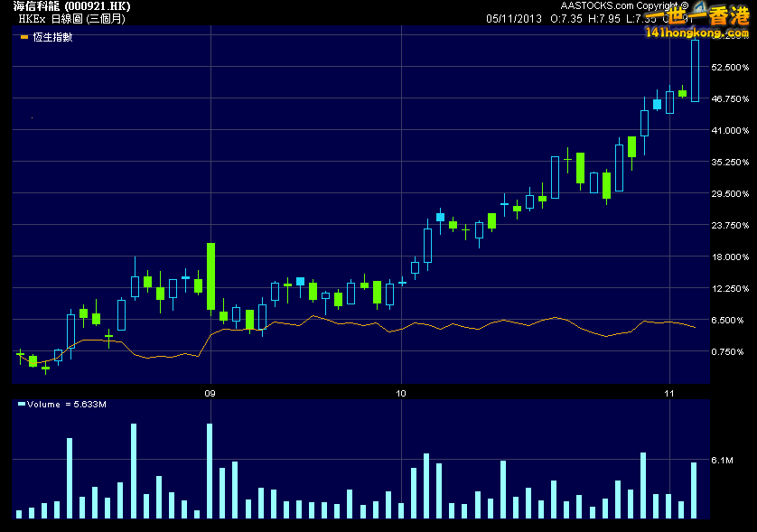Click the month 09 axis label
This screenshot has height=532, width=757.
(x=210, y=394)
